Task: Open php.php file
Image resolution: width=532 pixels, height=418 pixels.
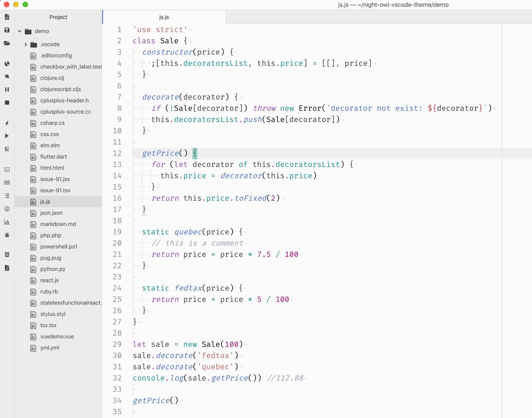Action: tap(58, 236)
